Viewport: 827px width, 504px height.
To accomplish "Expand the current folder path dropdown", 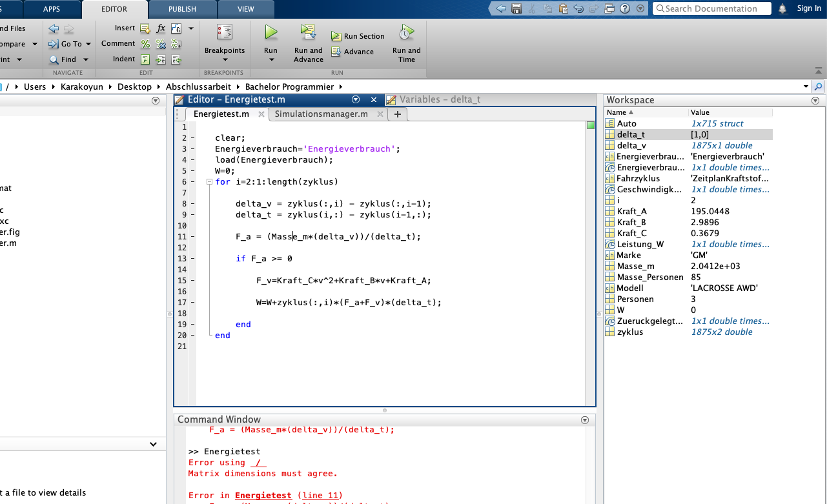I will point(806,86).
